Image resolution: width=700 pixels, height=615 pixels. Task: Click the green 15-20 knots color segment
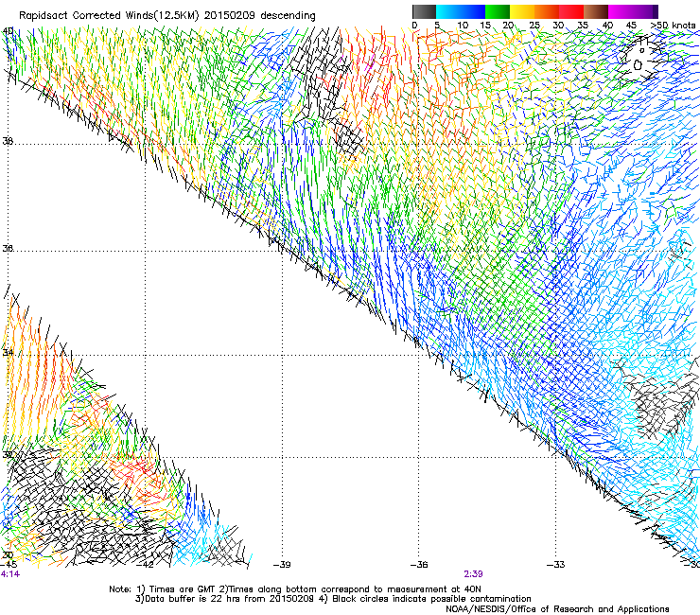point(498,11)
